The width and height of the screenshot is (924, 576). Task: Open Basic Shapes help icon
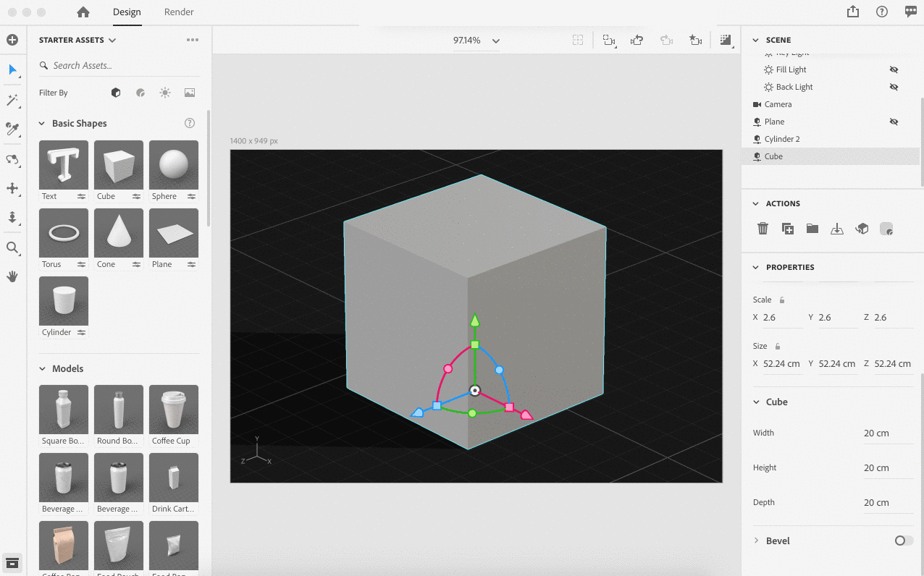point(190,123)
